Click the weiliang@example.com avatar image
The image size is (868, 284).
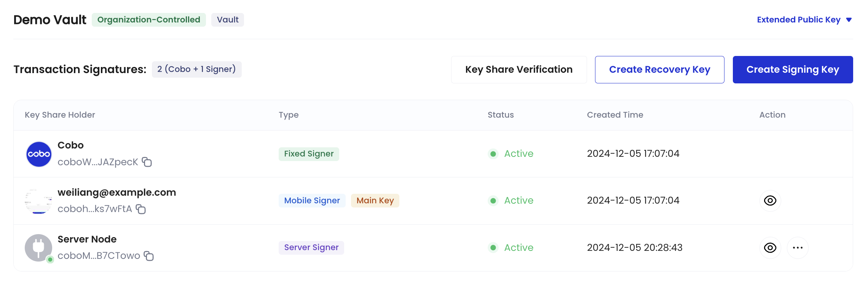(x=38, y=201)
